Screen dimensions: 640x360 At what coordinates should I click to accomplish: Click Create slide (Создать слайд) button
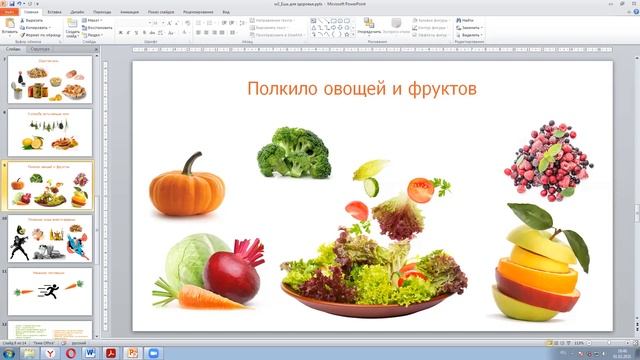click(72, 28)
